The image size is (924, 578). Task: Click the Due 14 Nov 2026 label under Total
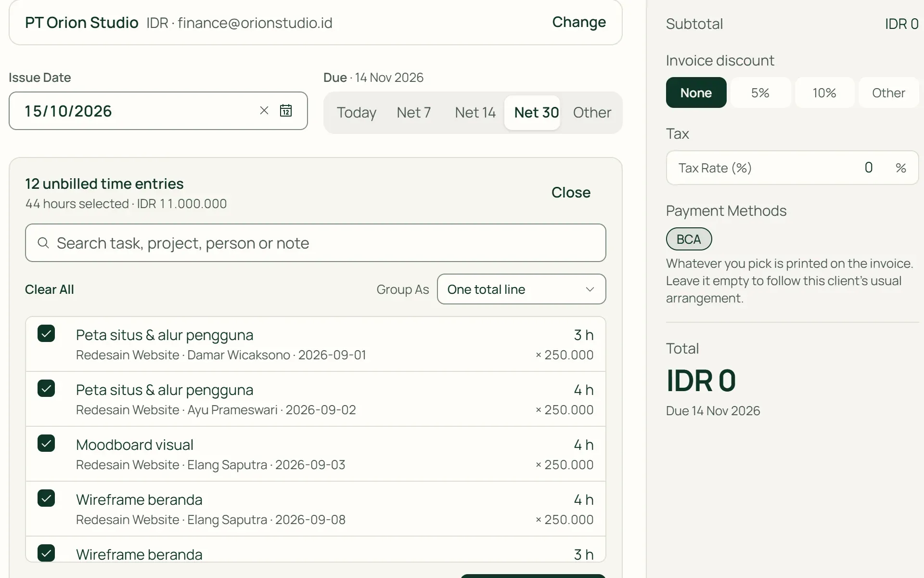[713, 411]
